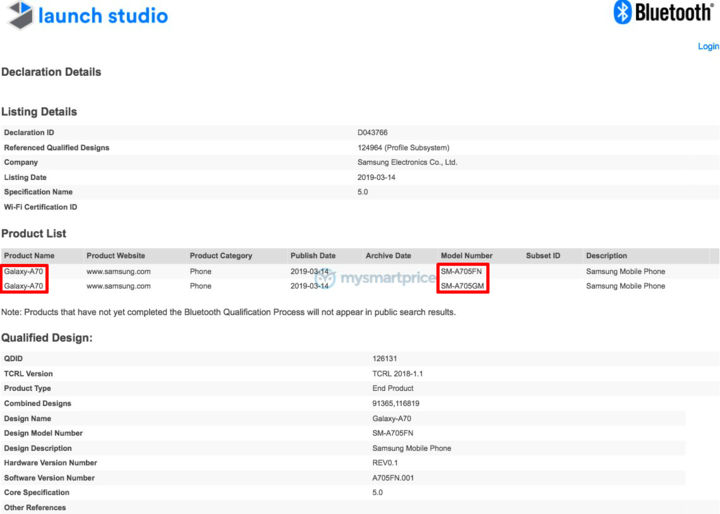The height and width of the screenshot is (514, 720).
Task: Sort by Archive Date column header
Action: 388,256
